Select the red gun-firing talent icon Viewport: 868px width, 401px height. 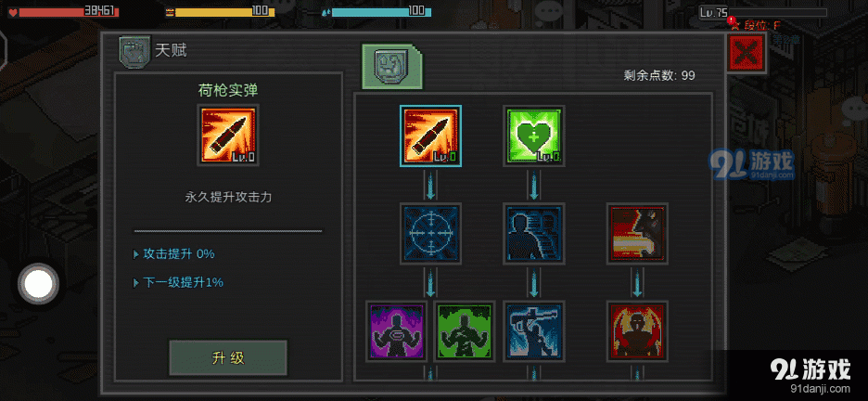pyautogui.click(x=637, y=233)
